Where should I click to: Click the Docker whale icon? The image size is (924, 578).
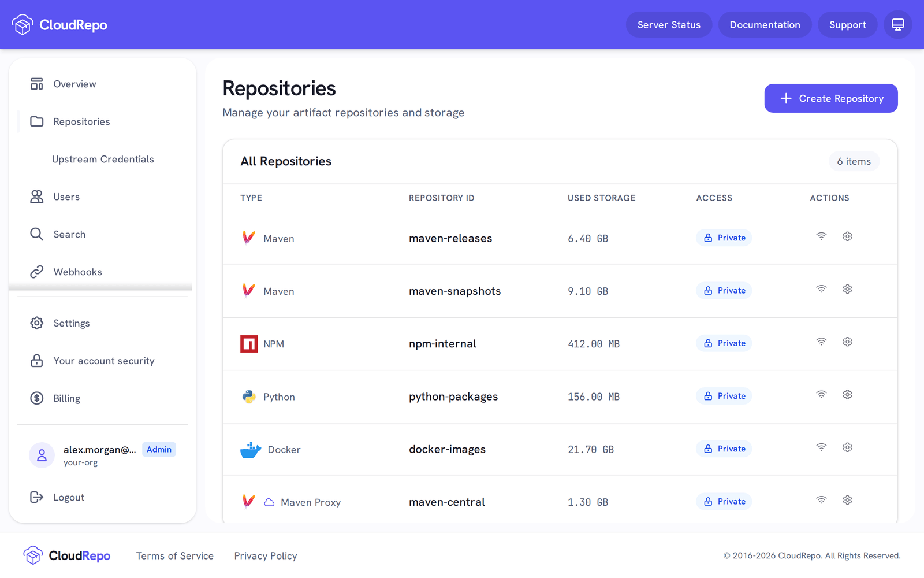click(x=251, y=450)
